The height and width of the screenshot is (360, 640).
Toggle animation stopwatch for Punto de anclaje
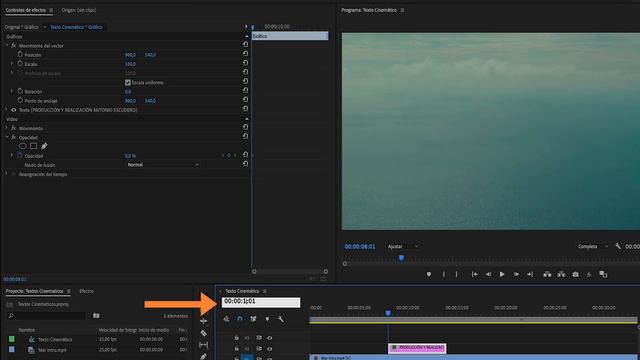click(x=20, y=100)
